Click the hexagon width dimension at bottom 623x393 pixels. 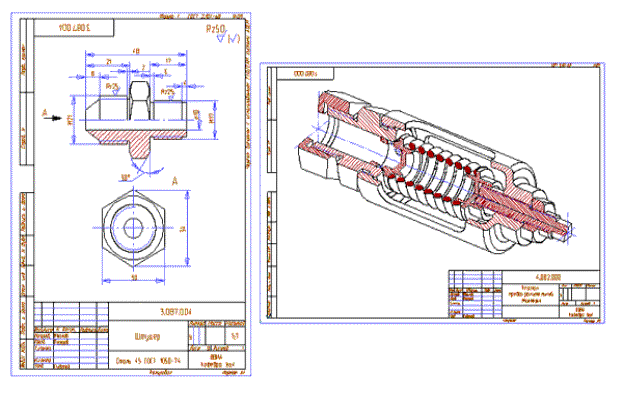[134, 278]
